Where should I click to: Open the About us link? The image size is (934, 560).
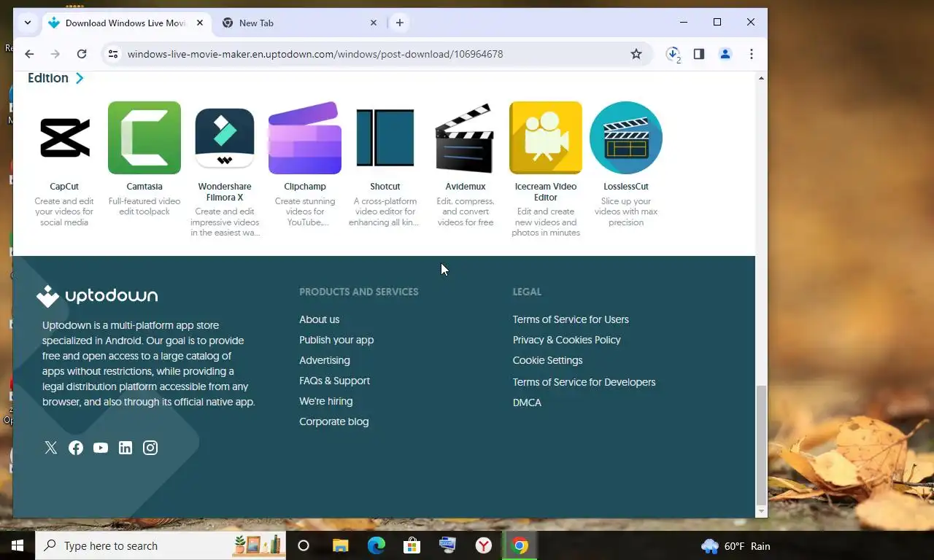coord(319,319)
